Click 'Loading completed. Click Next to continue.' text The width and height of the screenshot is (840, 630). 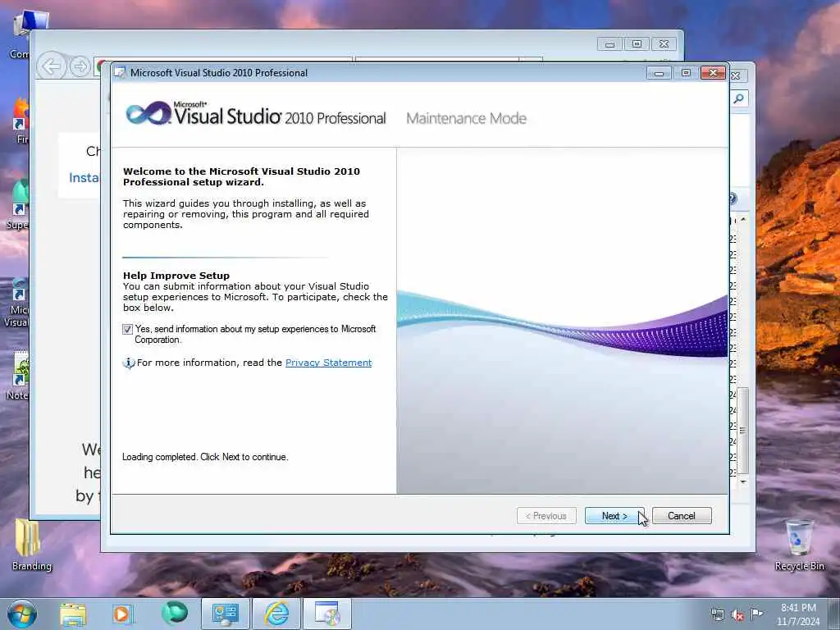(x=205, y=457)
